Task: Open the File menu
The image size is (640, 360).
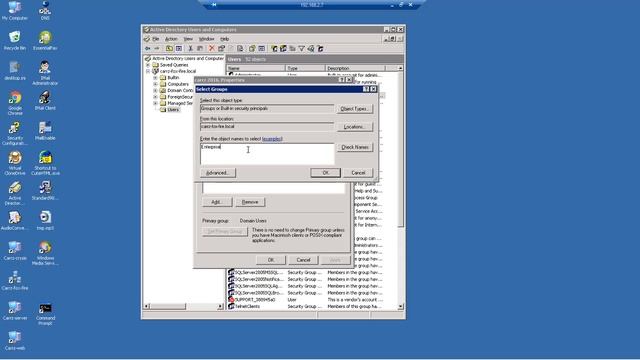Action: point(156,39)
